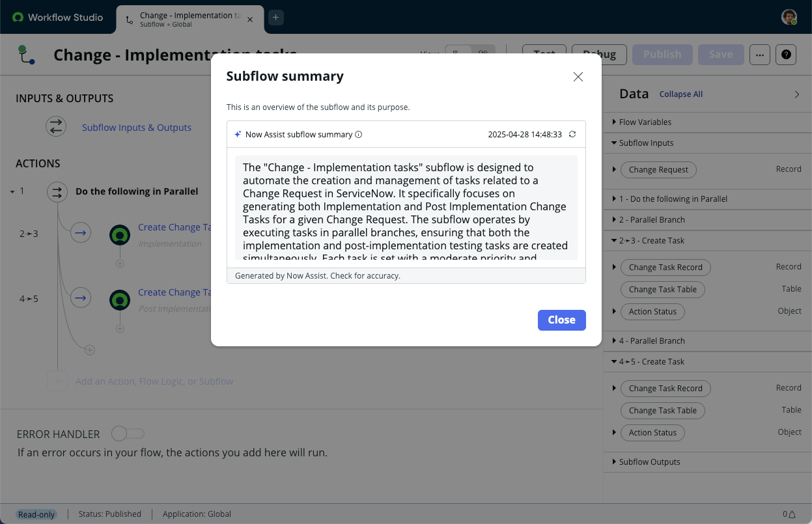Select Change Task Record pill under 2►3

pyautogui.click(x=665, y=268)
